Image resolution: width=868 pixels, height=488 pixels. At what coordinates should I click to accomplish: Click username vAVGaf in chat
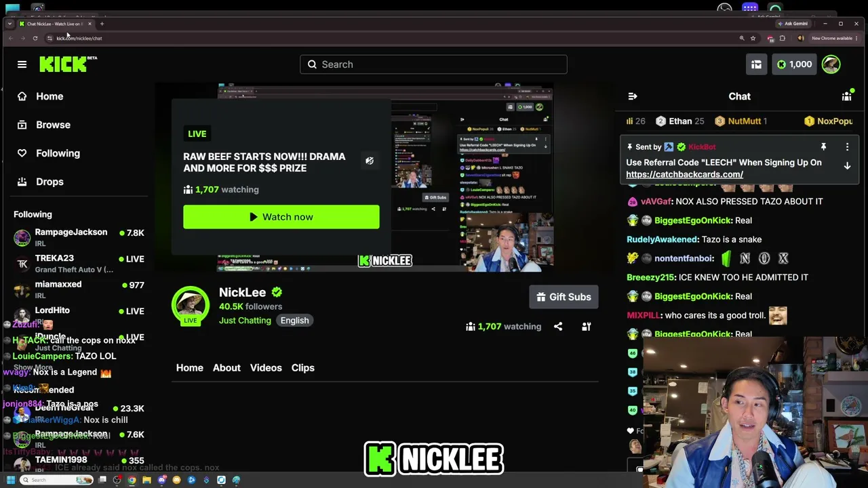[656, 201]
